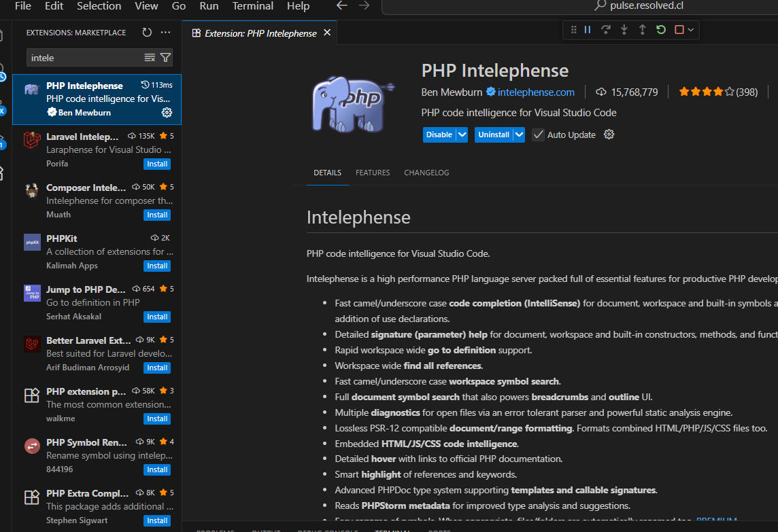Select PHP Symbol Rename icon
The height and width of the screenshot is (532, 778).
[32, 446]
